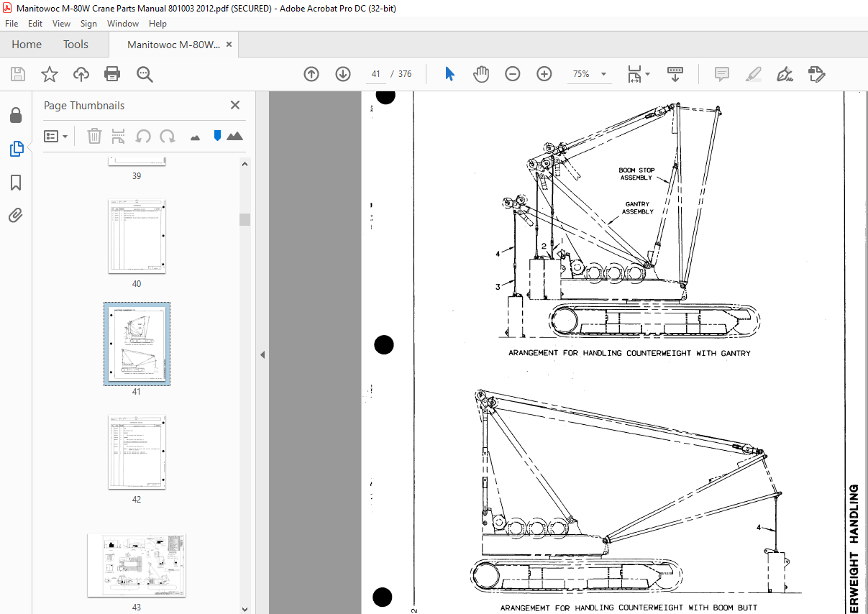
Task: Rotate pages clockwise in thumbnails panel
Action: 168,136
